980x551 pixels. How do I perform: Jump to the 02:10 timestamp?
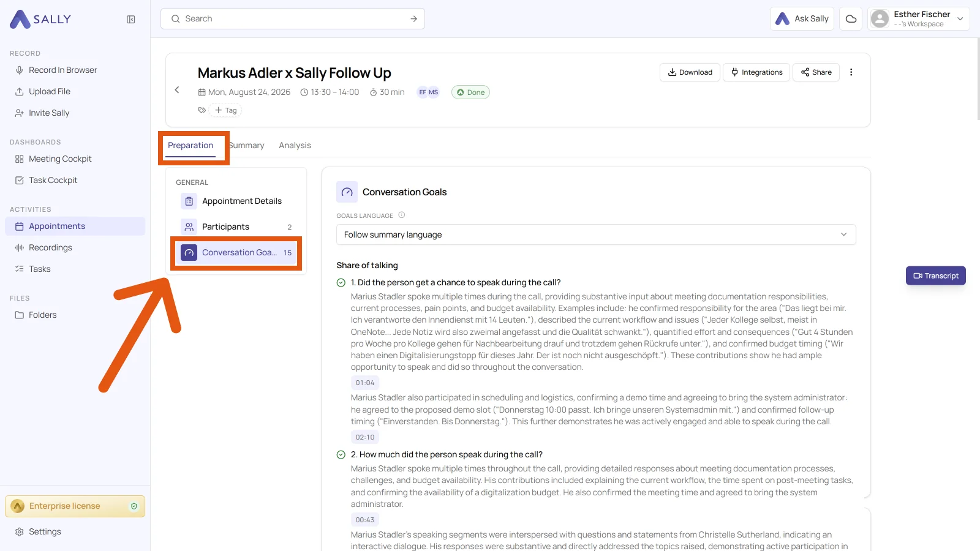pos(365,438)
